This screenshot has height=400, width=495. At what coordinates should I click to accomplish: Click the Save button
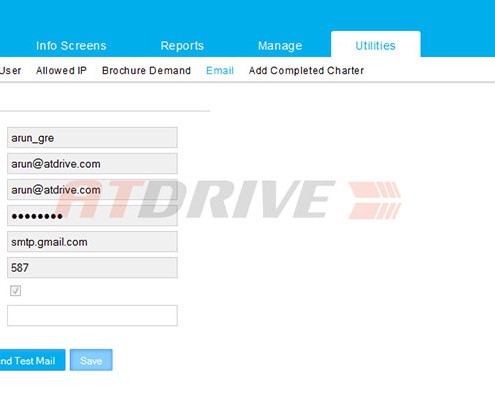(91, 360)
